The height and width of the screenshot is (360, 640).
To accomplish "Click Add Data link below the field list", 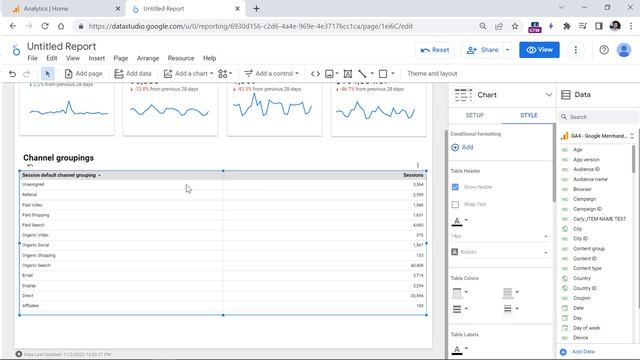I will 578,352.
